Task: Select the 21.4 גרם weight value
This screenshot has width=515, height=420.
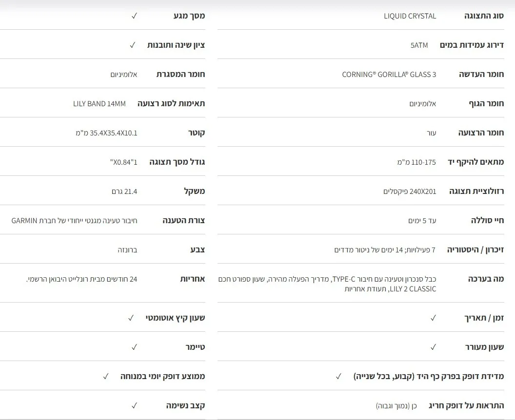Action: 124,191
